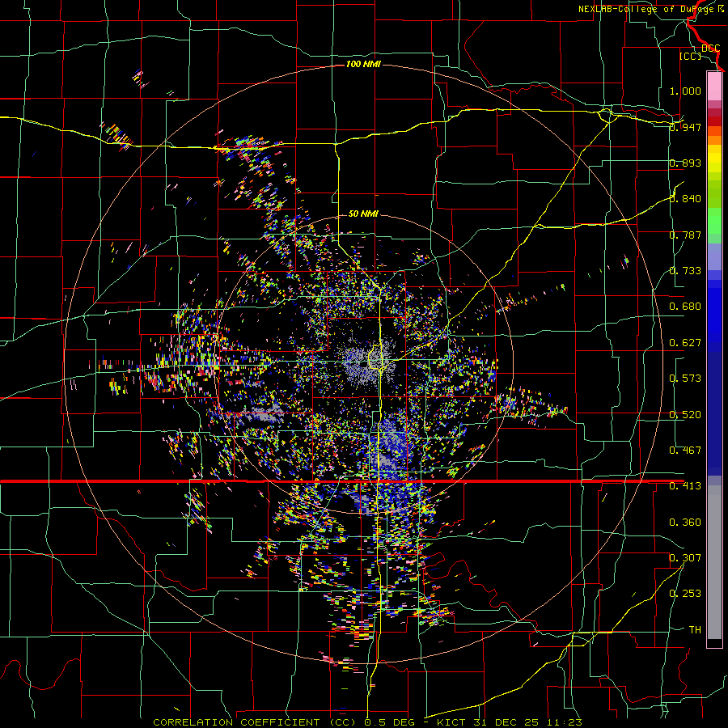Click the 50 NMI range ring label
Screen dimensions: 728x728
pos(363,214)
